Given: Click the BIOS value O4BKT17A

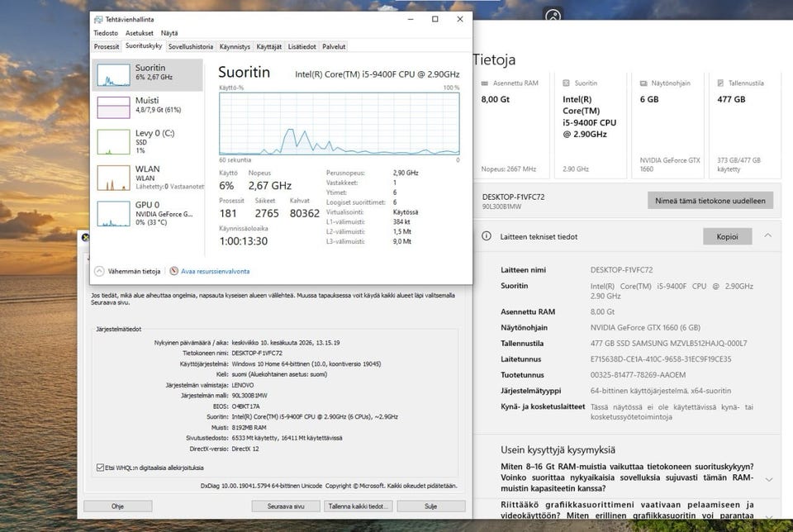Looking at the screenshot, I should (x=245, y=406).
